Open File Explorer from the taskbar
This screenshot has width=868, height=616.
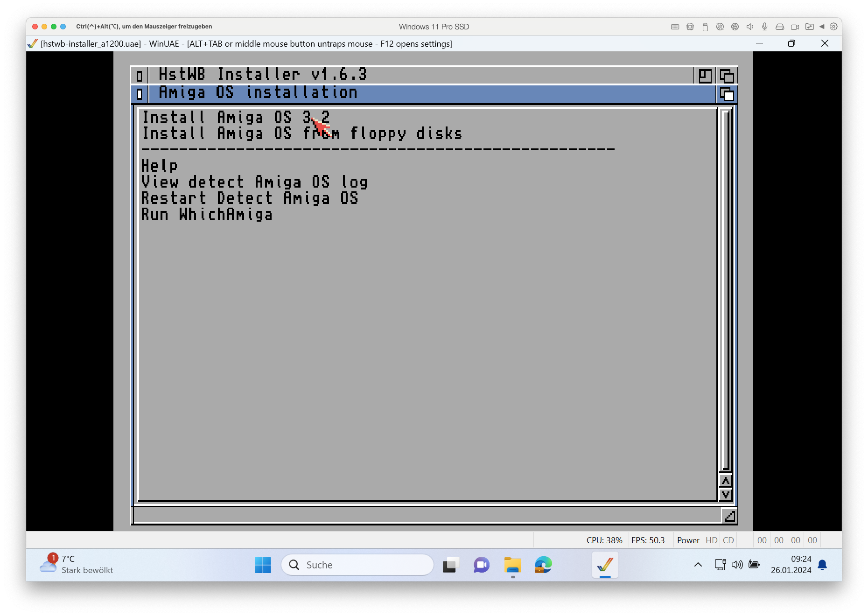[512, 565]
